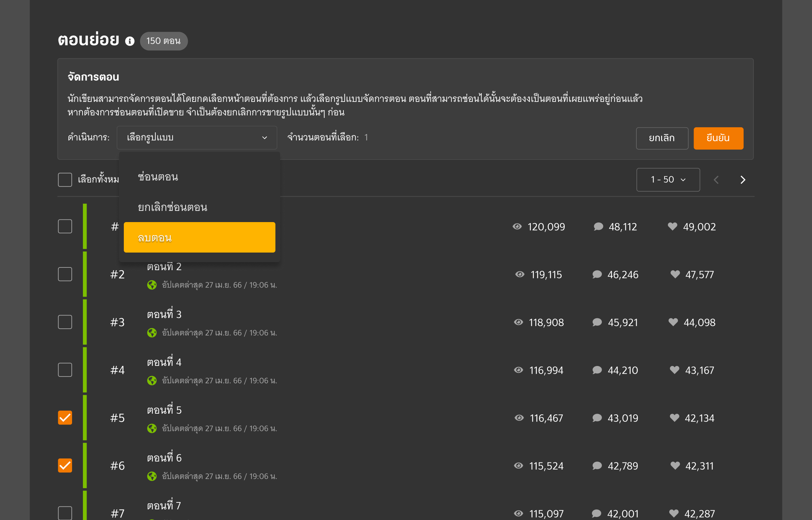
Task: Click the orange ยืนยัน button
Action: pyautogui.click(x=718, y=138)
